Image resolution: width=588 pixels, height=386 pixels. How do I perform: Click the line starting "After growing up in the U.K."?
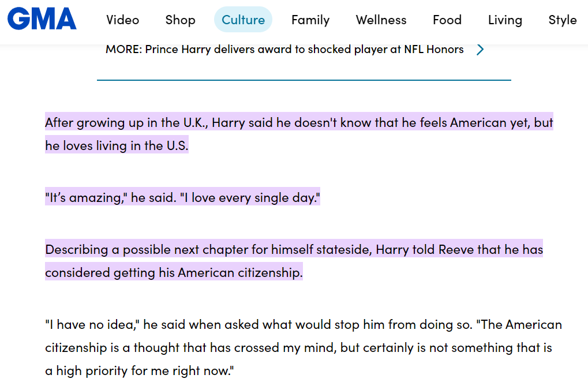click(299, 122)
